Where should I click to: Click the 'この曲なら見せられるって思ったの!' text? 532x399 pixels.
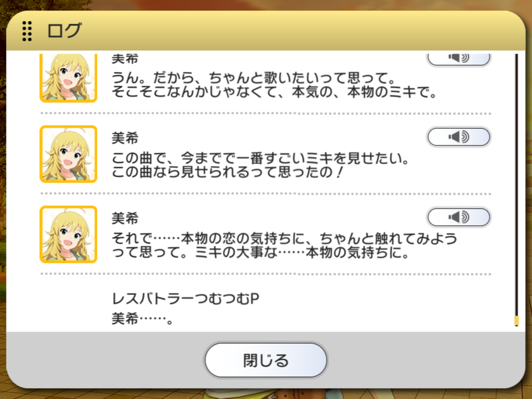point(228,172)
